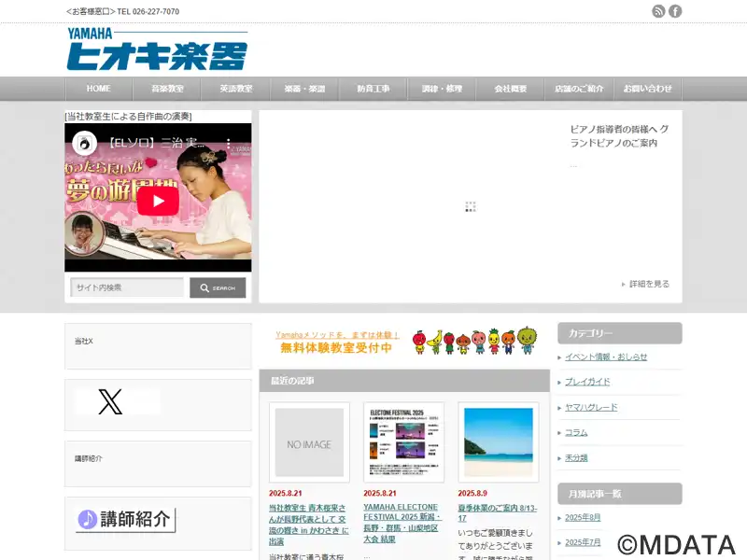Open the 楽器・楽譜 menu item
The image size is (747, 560).
pyautogui.click(x=304, y=89)
